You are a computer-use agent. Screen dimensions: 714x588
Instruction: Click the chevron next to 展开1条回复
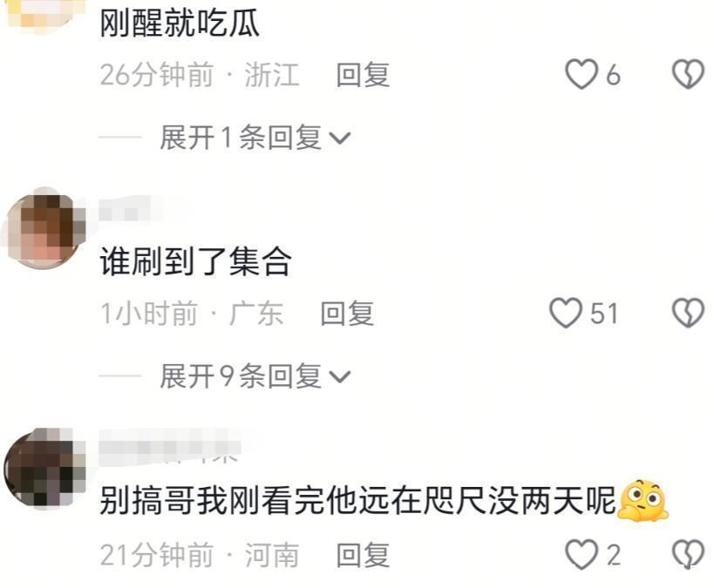340,138
